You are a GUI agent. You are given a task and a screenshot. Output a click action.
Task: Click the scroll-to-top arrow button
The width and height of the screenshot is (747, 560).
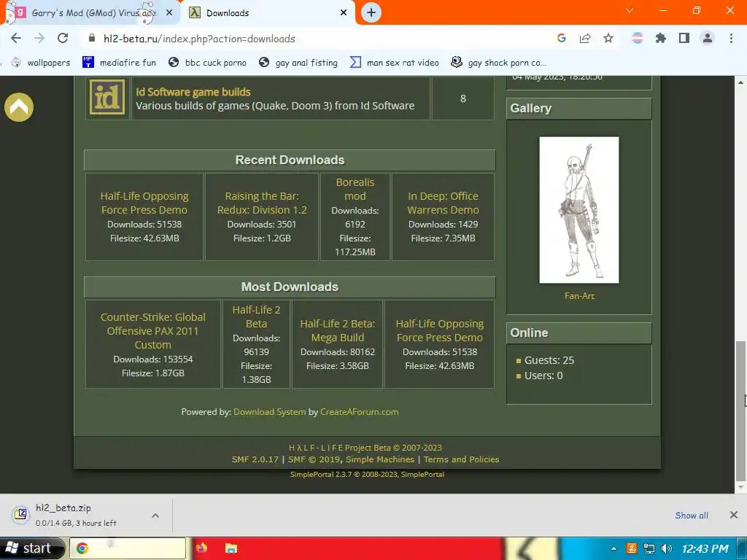[x=19, y=107]
